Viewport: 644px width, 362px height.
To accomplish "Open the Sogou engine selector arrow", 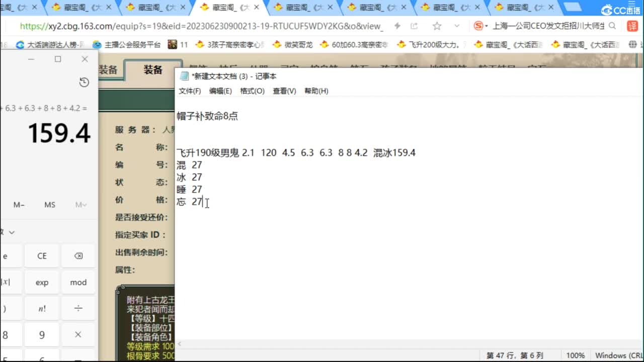I will point(487,26).
